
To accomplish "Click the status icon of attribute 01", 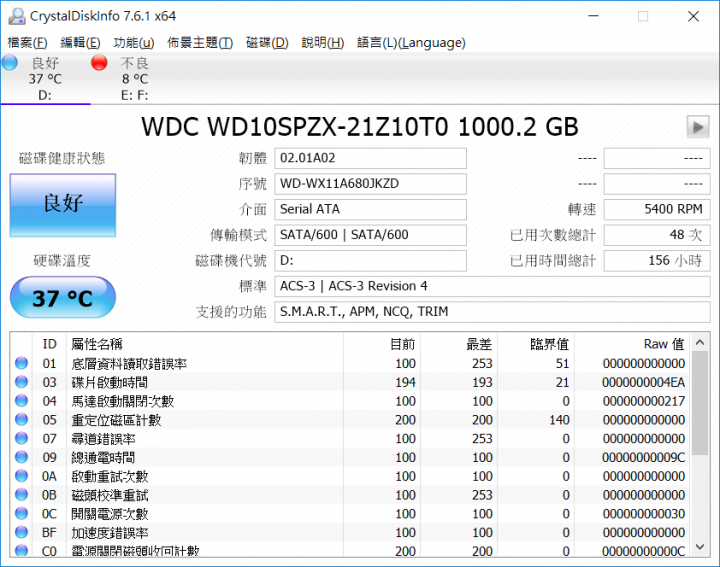I will (21, 363).
